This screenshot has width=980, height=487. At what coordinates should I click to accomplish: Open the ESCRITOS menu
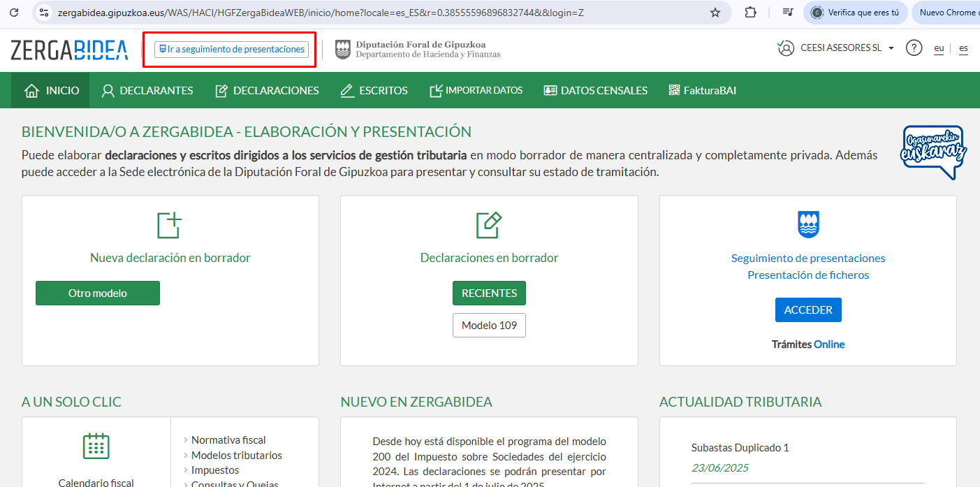374,90
